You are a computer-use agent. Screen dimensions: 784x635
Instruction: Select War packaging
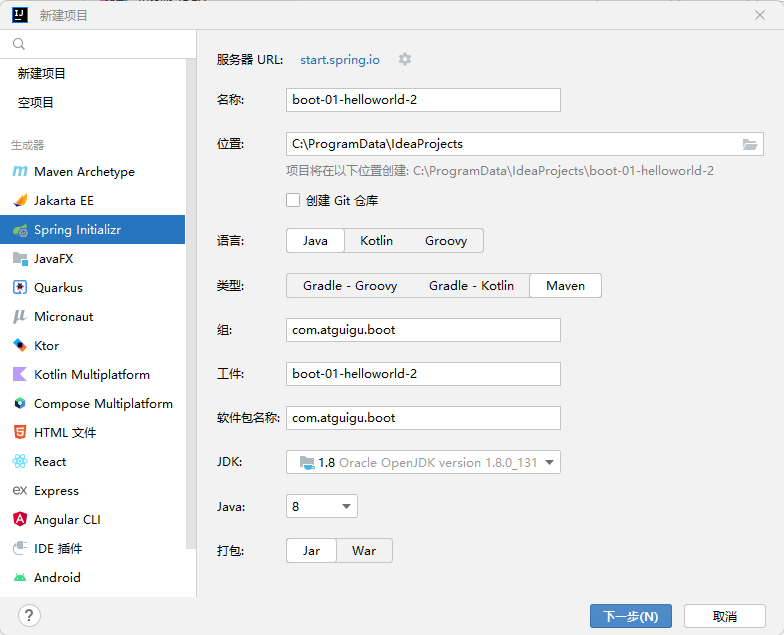tap(364, 551)
